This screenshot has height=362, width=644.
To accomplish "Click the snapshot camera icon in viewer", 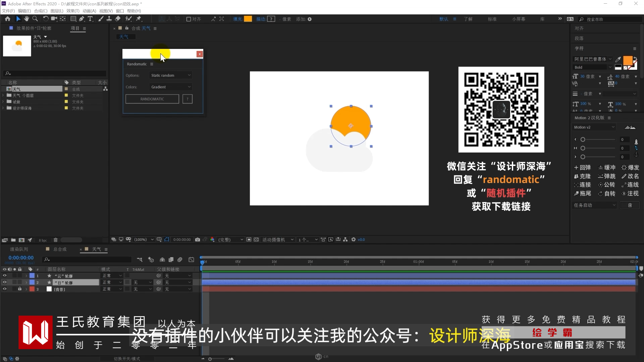I will (x=198, y=240).
